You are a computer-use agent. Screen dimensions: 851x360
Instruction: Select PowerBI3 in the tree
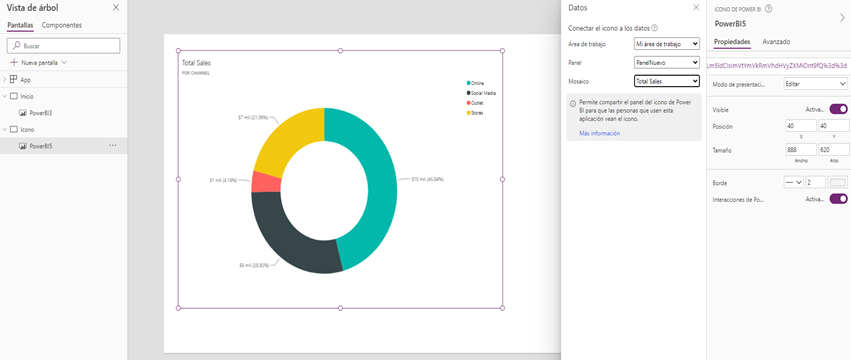tap(41, 113)
